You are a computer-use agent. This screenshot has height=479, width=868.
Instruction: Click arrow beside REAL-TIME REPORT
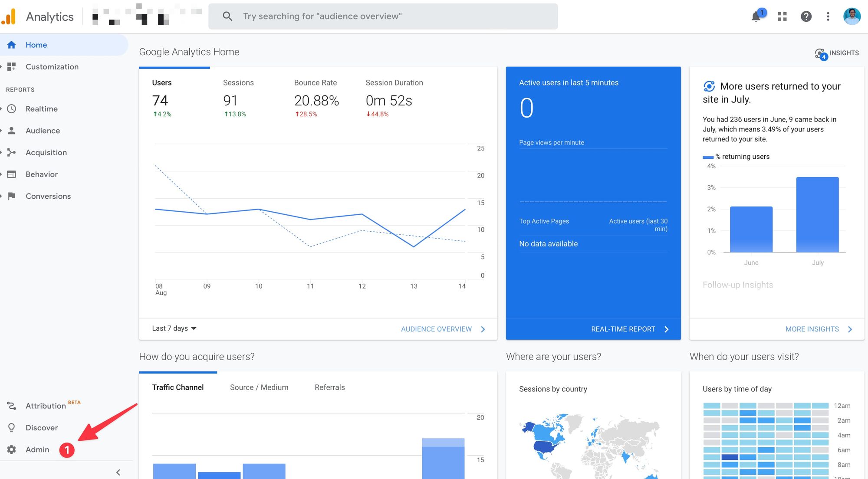click(667, 329)
